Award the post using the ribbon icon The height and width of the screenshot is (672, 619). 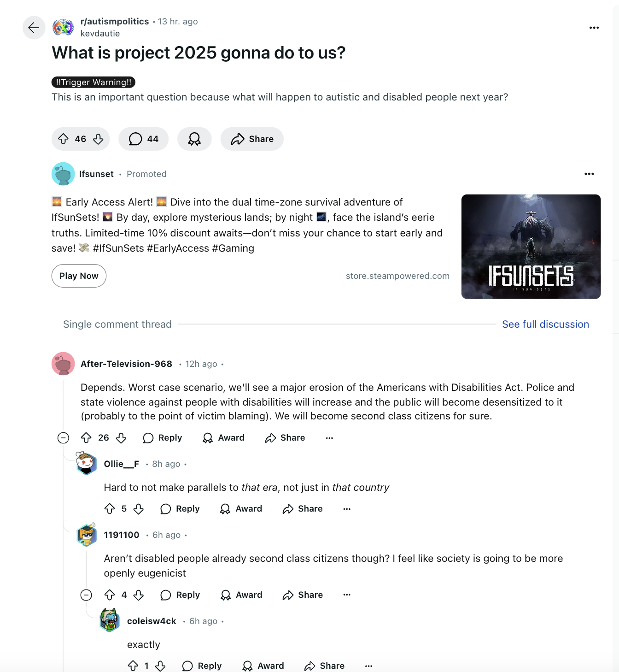point(194,139)
